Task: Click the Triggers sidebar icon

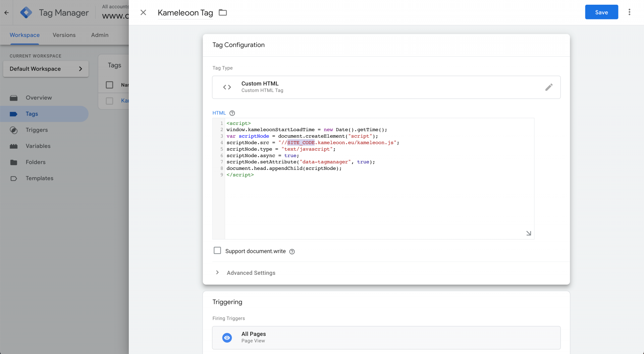Action: coord(14,130)
